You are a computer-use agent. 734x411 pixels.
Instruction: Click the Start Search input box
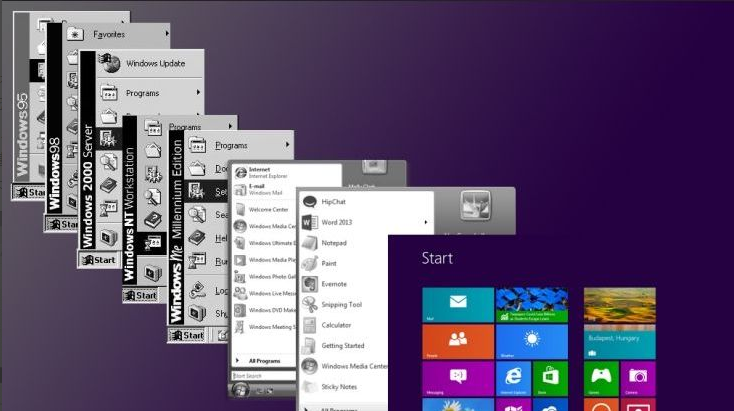pos(258,376)
